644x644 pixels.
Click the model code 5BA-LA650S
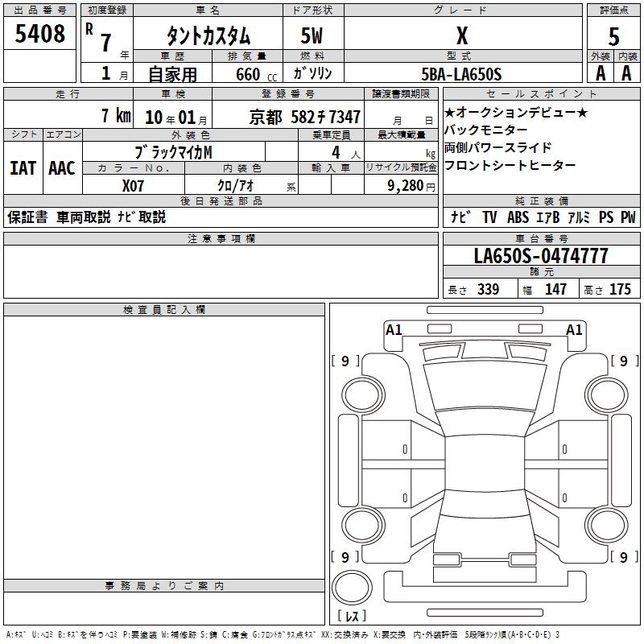point(461,74)
